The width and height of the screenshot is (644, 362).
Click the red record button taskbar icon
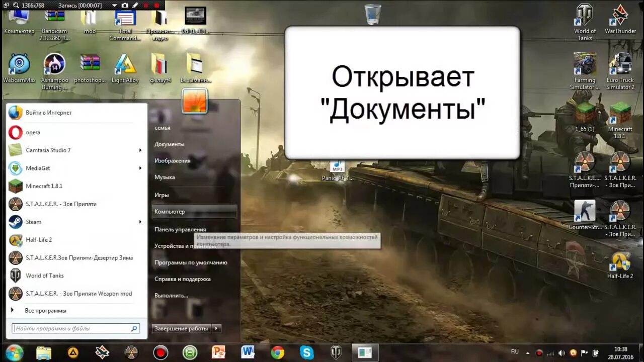[x=160, y=352]
